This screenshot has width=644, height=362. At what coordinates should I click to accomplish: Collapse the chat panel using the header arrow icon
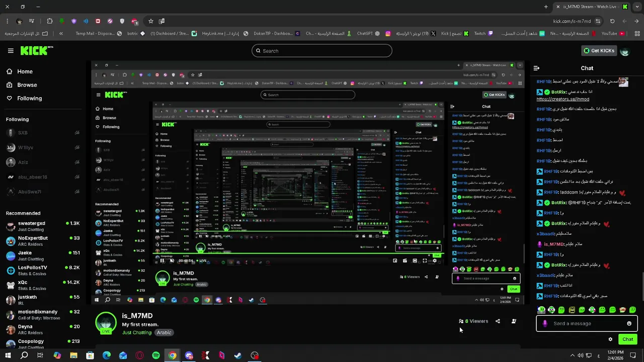tap(536, 68)
